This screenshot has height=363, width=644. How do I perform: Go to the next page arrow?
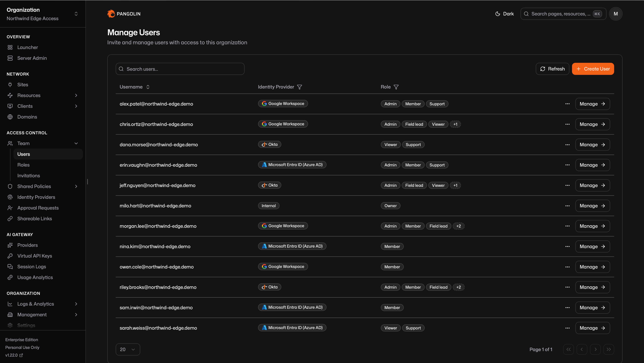[596, 349]
